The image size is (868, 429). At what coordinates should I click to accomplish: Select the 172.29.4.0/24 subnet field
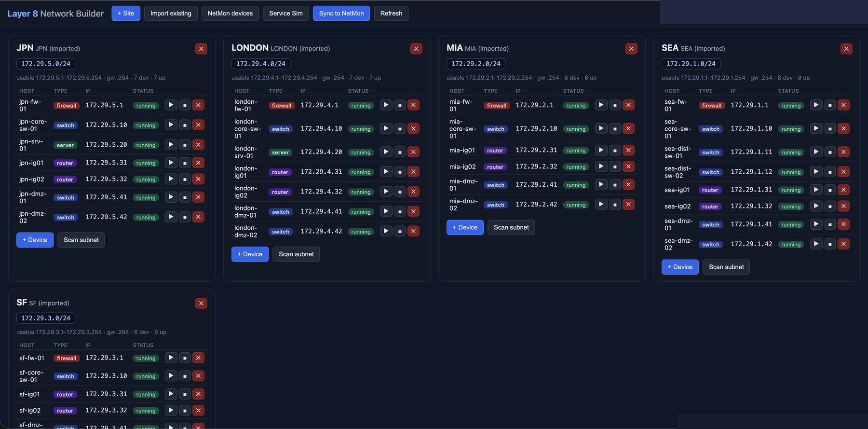click(x=261, y=64)
